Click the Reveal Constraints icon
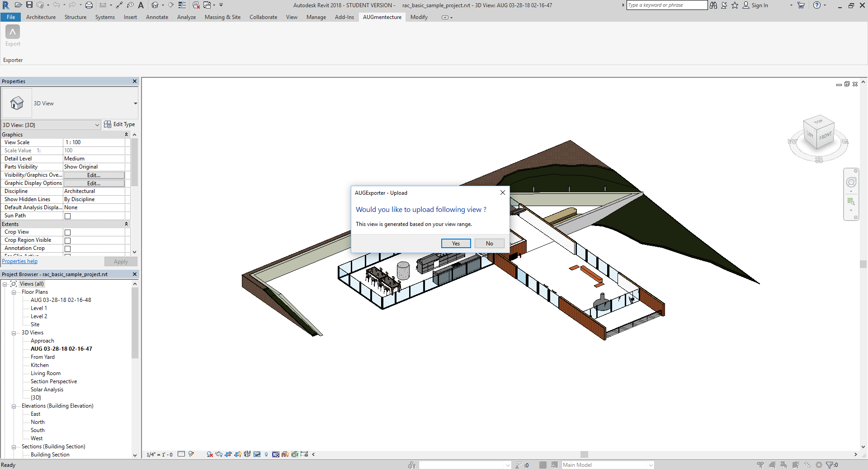868x470 pixels. coord(304,454)
